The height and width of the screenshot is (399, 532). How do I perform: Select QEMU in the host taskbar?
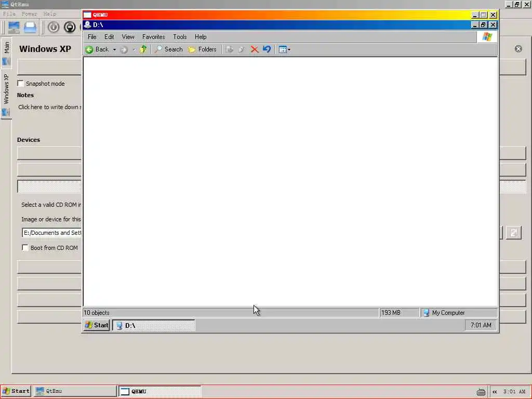coord(160,392)
